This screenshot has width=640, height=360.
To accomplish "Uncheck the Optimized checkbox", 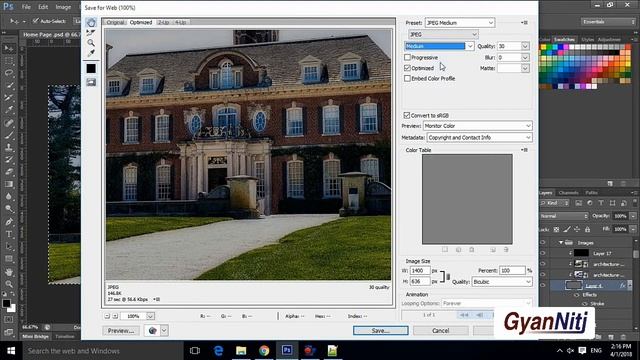I will coord(407,68).
